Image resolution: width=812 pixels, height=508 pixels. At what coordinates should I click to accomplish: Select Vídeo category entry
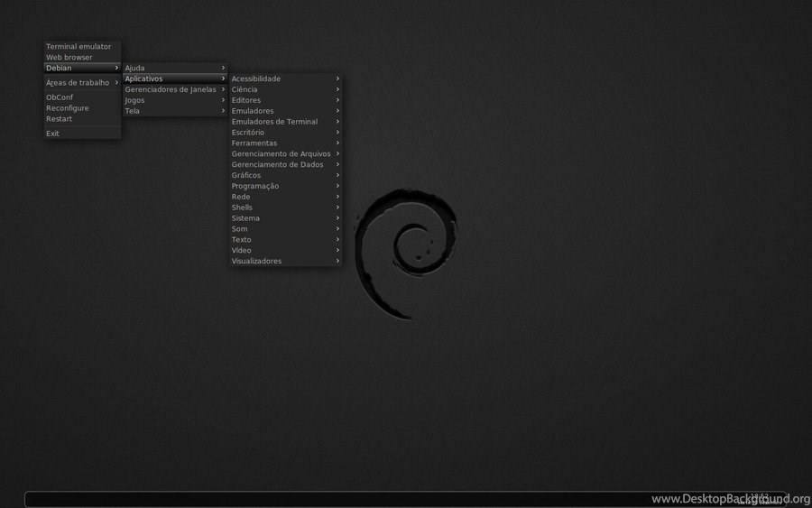tap(285, 251)
